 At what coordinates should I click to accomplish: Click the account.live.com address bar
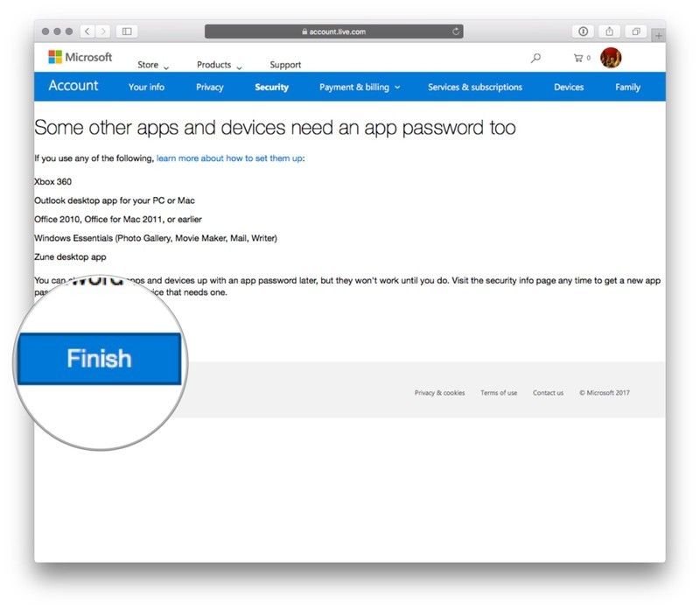coord(334,32)
